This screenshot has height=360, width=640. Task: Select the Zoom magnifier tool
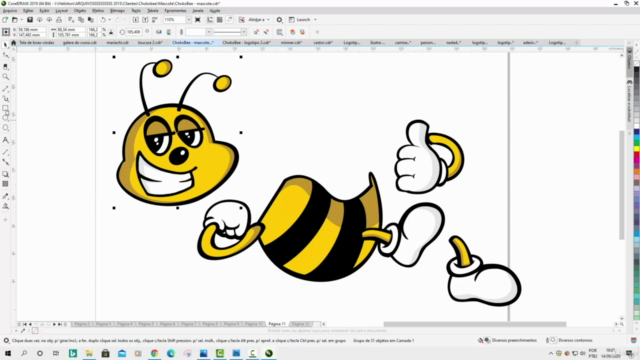[5, 77]
